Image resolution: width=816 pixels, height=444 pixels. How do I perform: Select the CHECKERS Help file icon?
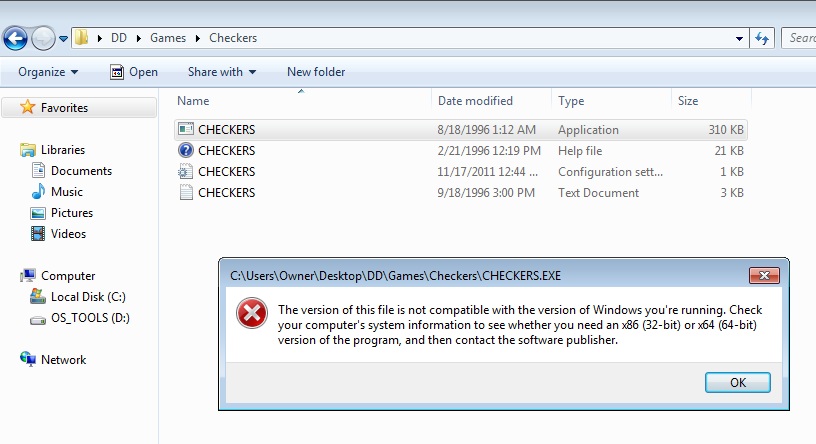186,150
